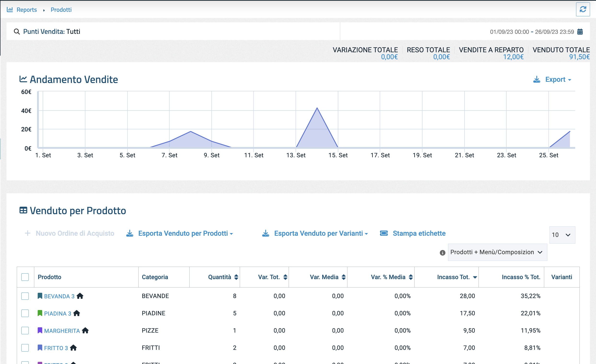
Task: Click purple bookmark icon for MARGHERITA
Action: (40, 330)
